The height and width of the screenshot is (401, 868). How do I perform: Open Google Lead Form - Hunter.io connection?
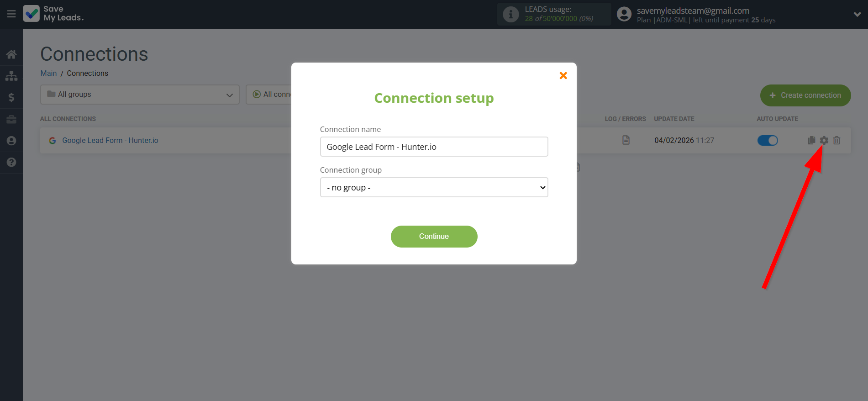coord(110,140)
